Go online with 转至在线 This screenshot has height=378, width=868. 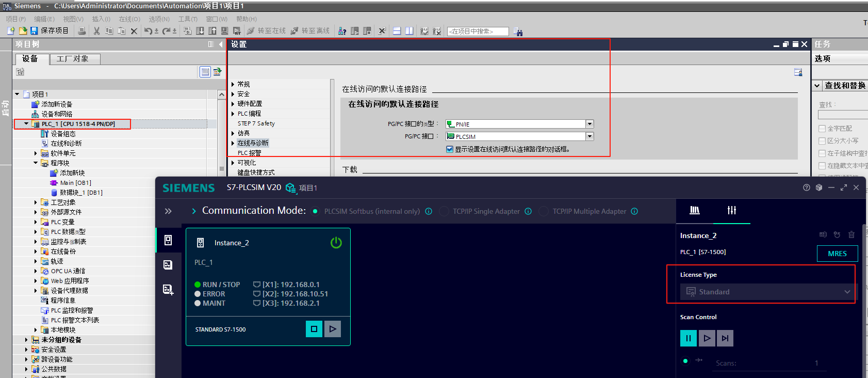[x=266, y=31]
